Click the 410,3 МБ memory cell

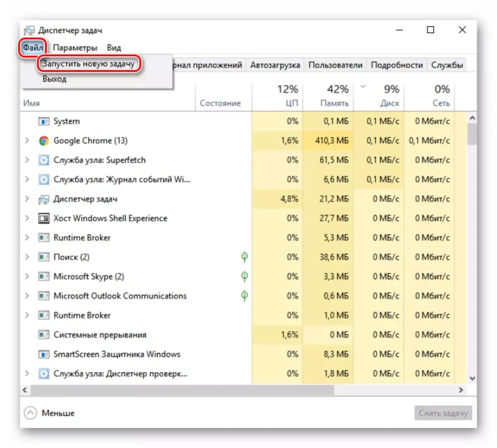pos(328,140)
